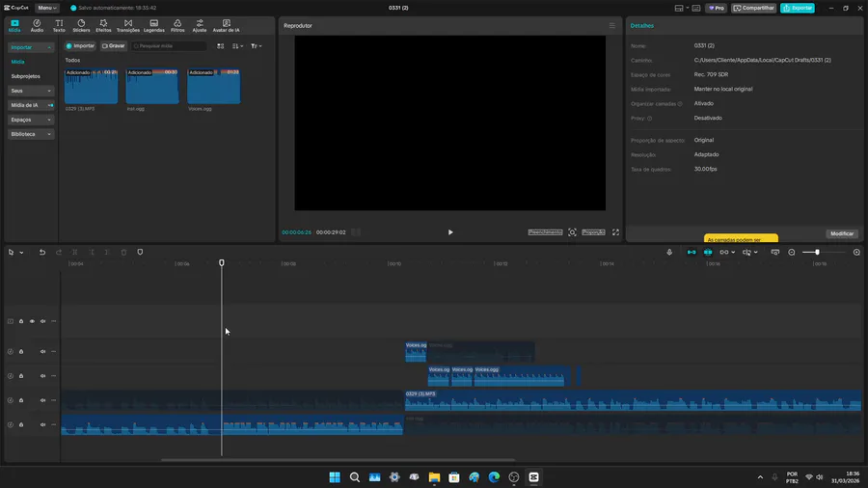Expand the Biblioteca section in sidebar
This screenshot has height=488, width=868.
pyautogui.click(x=31, y=134)
